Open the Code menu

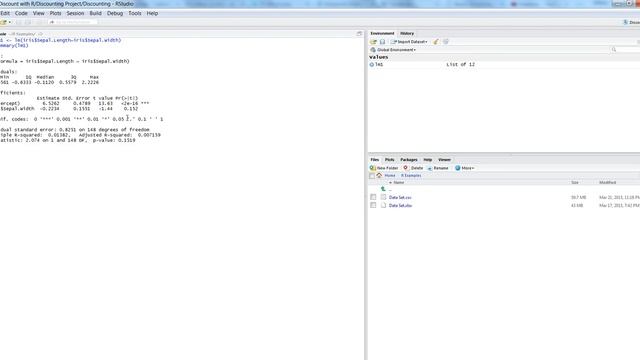coord(21,13)
